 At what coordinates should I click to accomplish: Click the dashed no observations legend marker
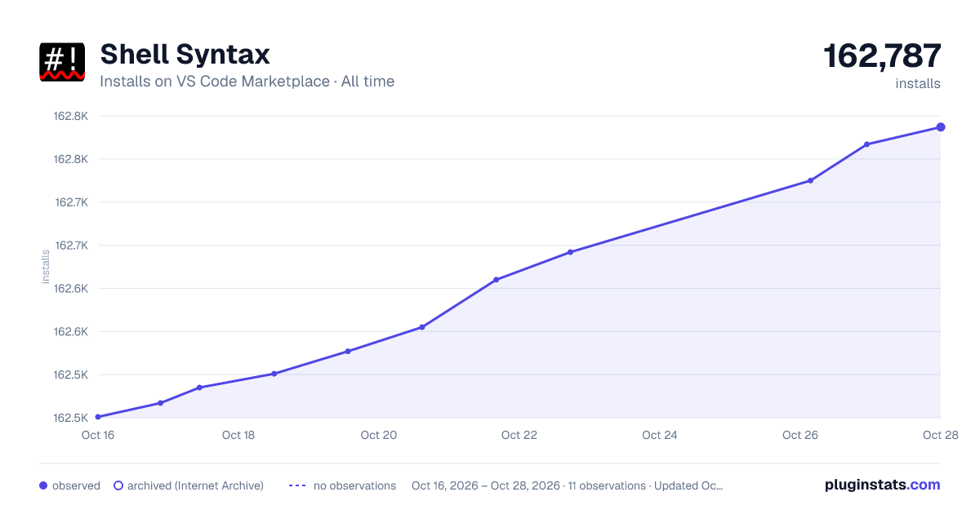point(297,485)
